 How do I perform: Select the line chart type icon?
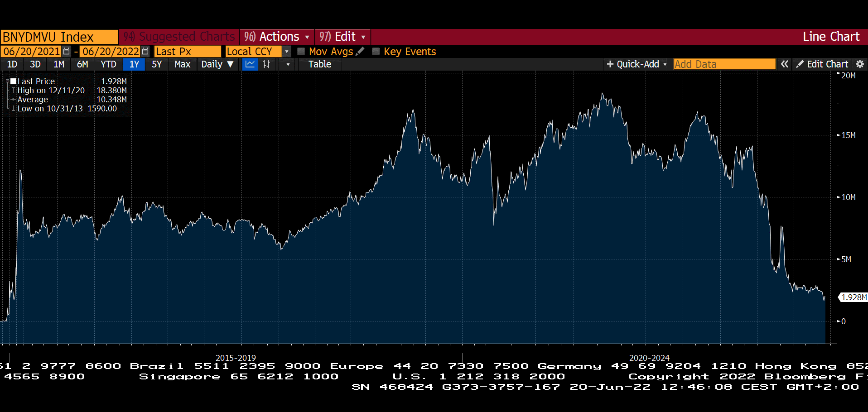point(250,64)
